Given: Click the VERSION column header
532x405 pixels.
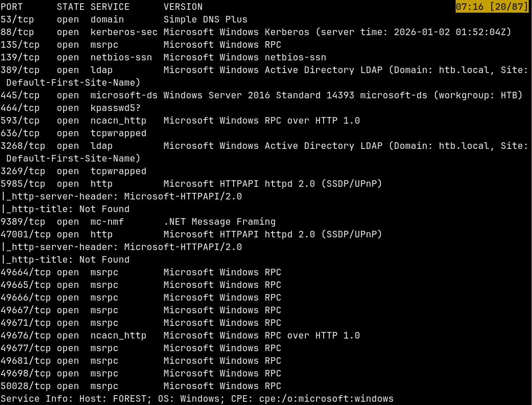Looking at the screenshot, I should tap(183, 7).
